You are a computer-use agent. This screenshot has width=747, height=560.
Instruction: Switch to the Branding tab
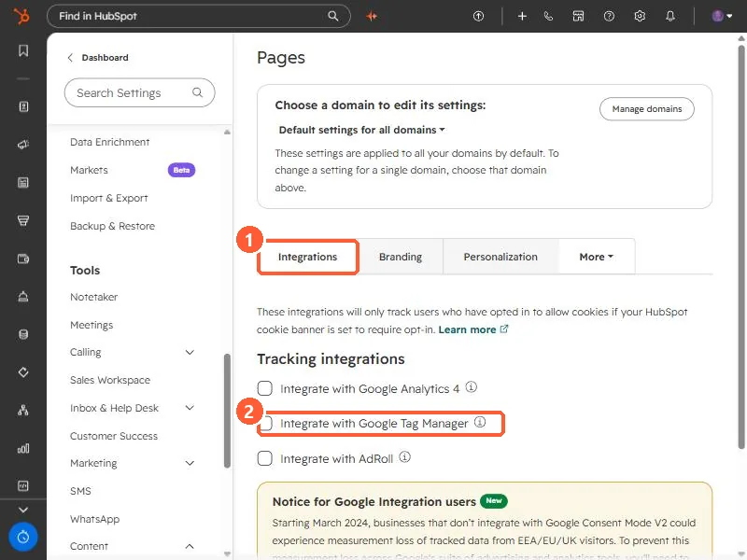[x=401, y=257]
